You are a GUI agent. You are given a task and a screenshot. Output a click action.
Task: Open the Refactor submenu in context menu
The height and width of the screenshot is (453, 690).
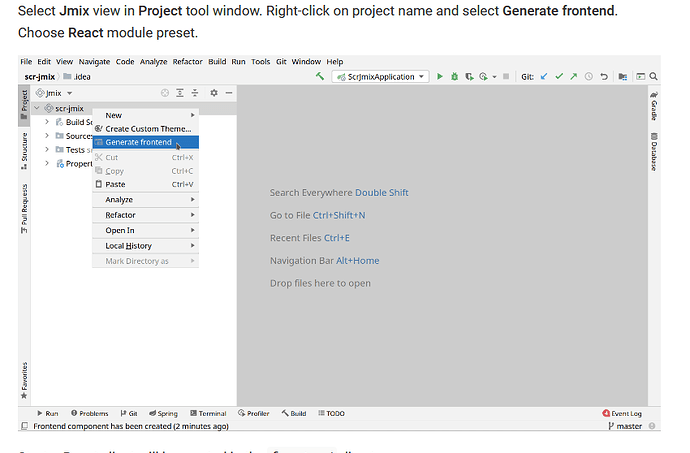coord(146,215)
